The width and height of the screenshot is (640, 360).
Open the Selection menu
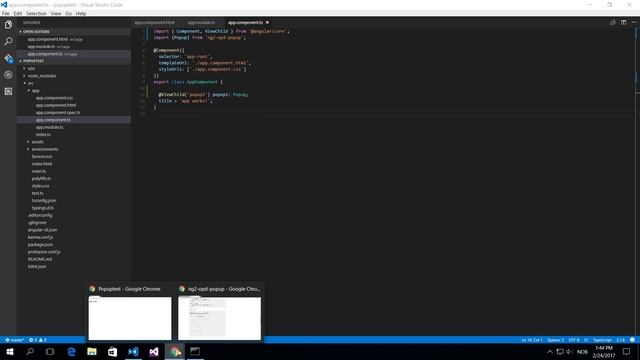[x=36, y=13]
